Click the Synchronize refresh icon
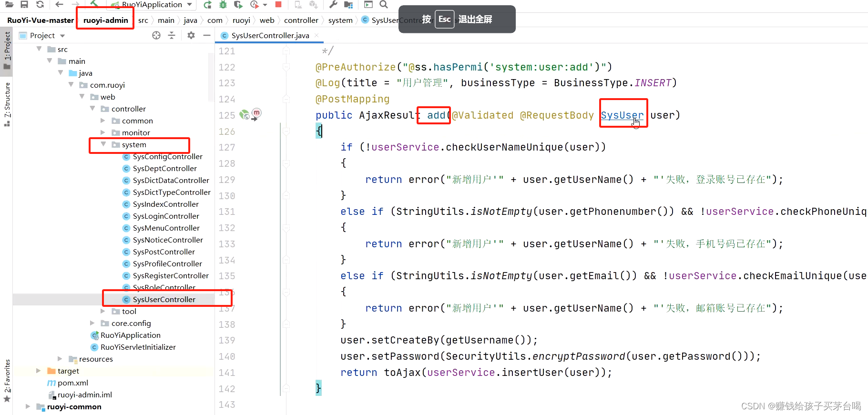 point(40,4)
